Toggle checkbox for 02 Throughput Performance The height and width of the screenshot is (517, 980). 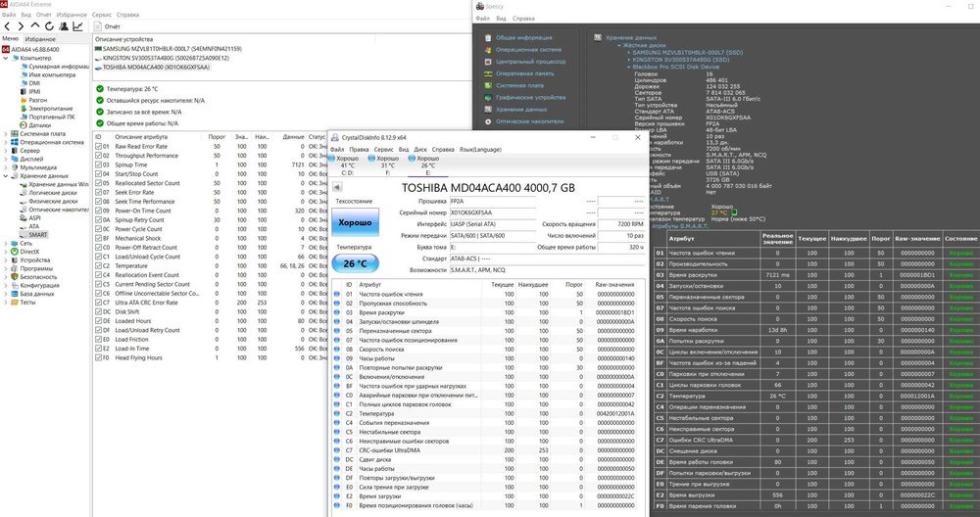98,156
